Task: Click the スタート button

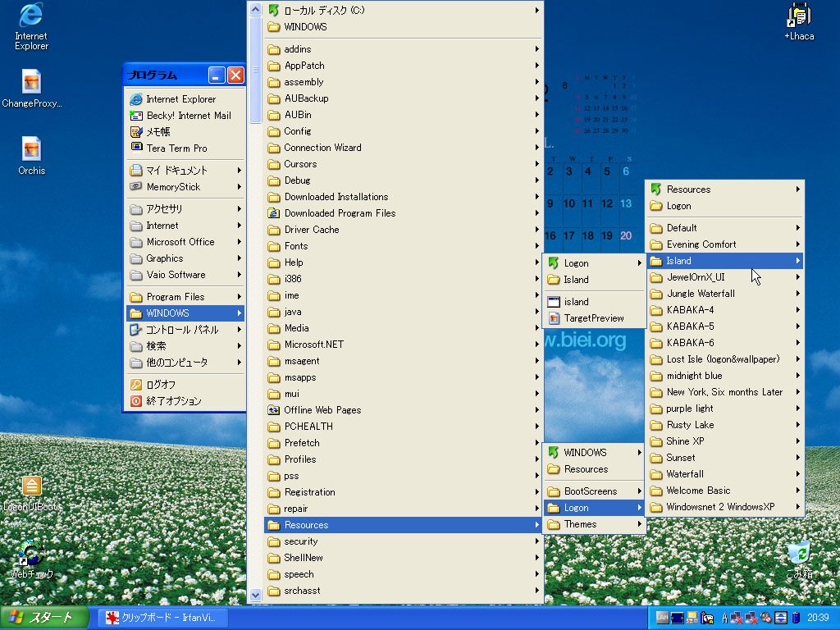Action: (44, 618)
